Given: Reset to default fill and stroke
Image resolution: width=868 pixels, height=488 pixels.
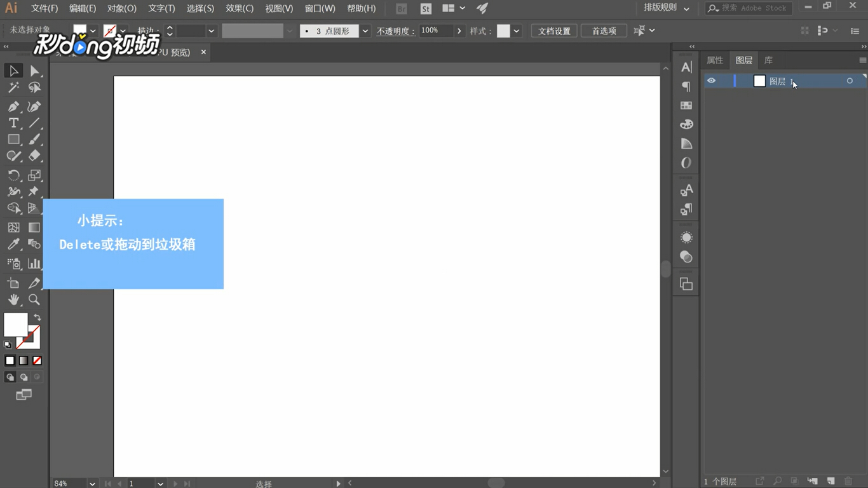Looking at the screenshot, I should (8, 345).
